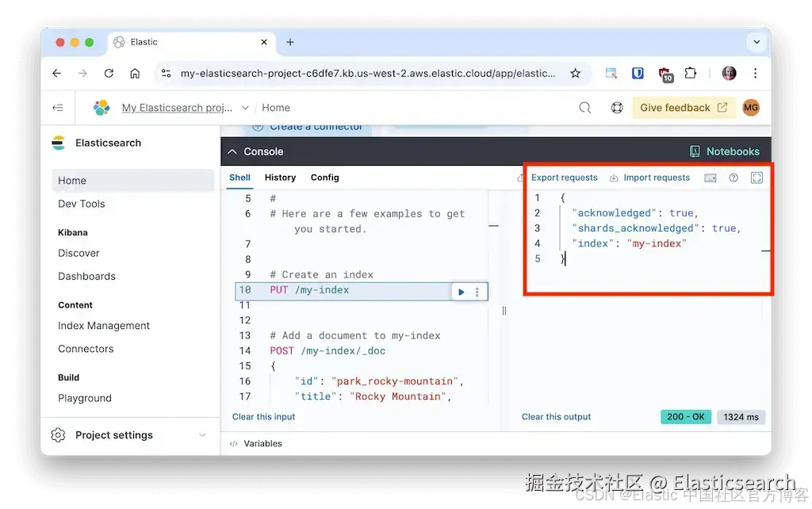This screenshot has width=812, height=509.
Task: Open the Notebooks panel
Action: 725,151
